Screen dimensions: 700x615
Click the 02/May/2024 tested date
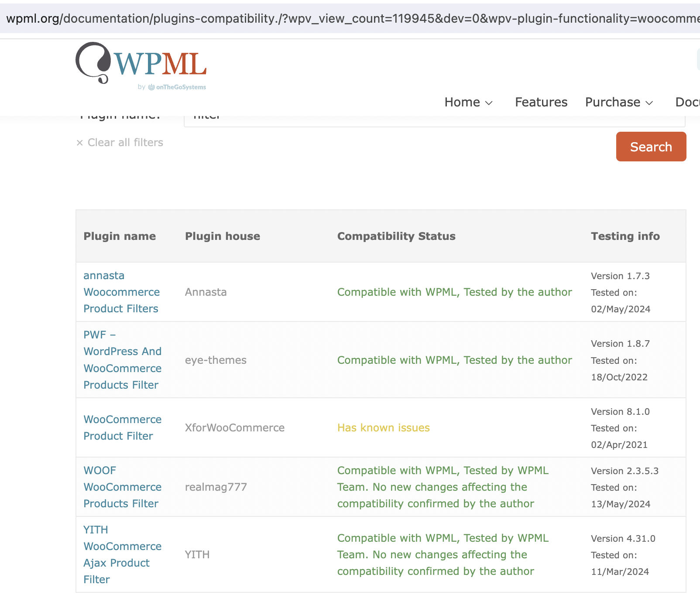coord(621,309)
